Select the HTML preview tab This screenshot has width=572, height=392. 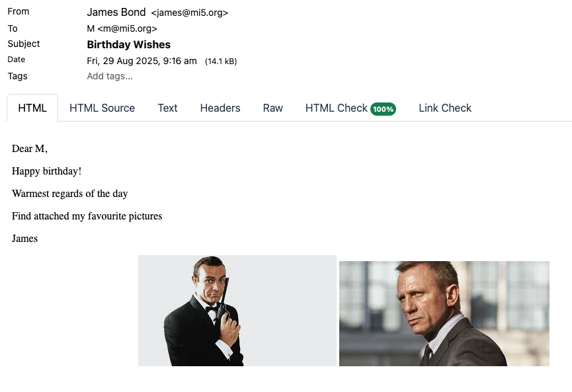coord(32,108)
